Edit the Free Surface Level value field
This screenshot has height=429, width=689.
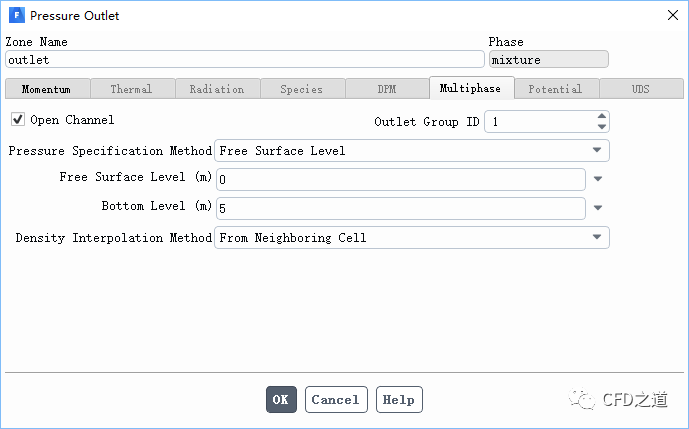(400, 180)
